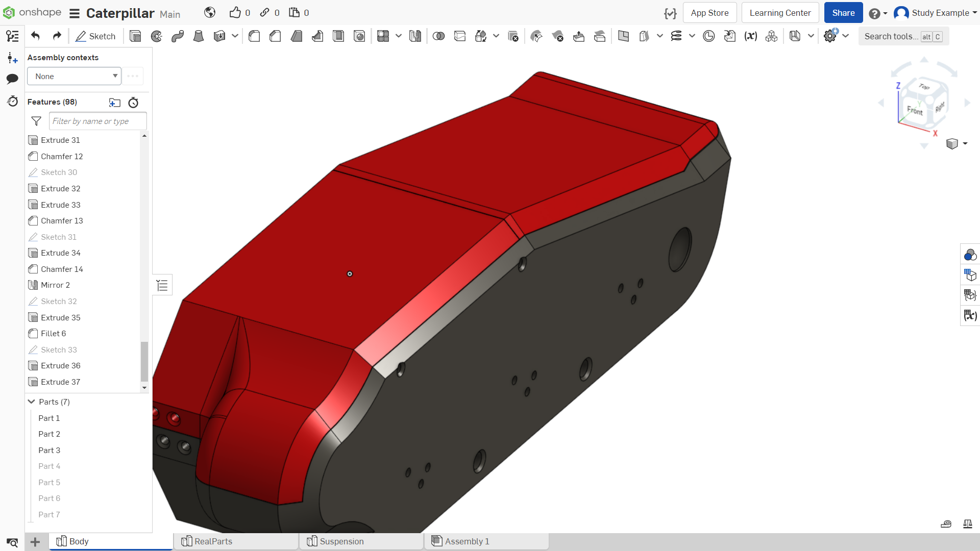
Task: Click the Front face of view cube
Action: click(914, 110)
